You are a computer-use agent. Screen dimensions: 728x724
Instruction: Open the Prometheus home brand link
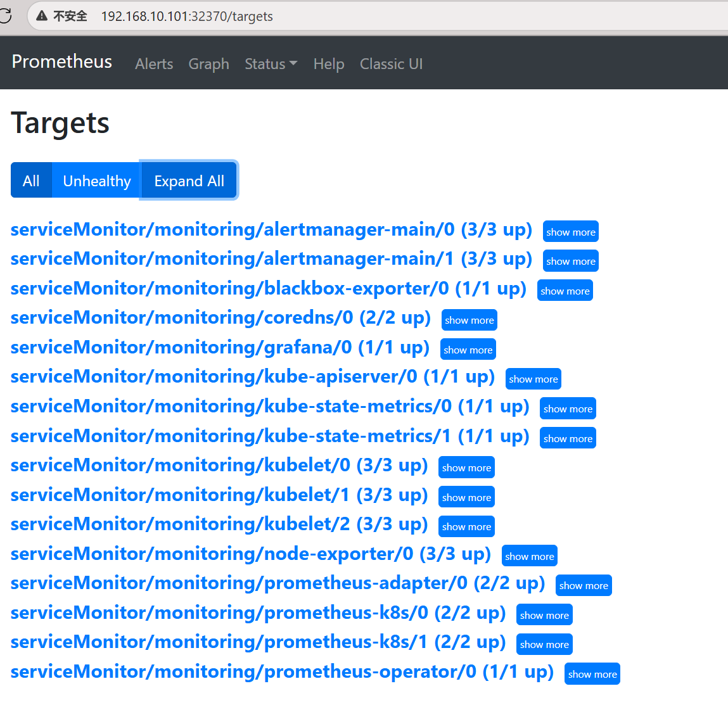pyautogui.click(x=61, y=61)
